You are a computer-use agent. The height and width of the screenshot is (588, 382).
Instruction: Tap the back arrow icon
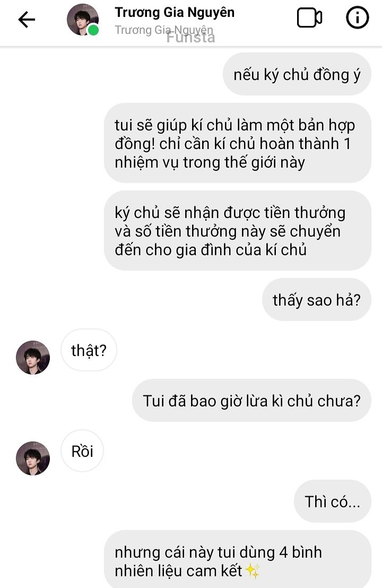pos(27,20)
